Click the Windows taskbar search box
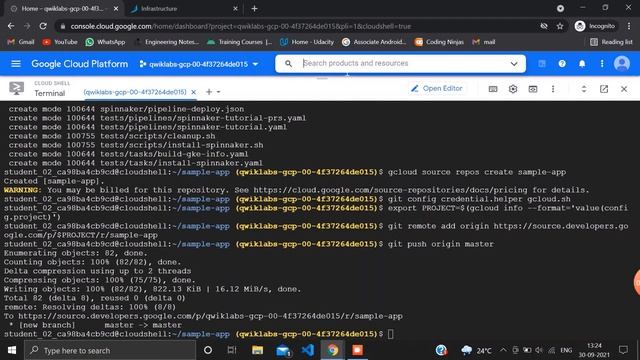640x360 pixels. 110,350
